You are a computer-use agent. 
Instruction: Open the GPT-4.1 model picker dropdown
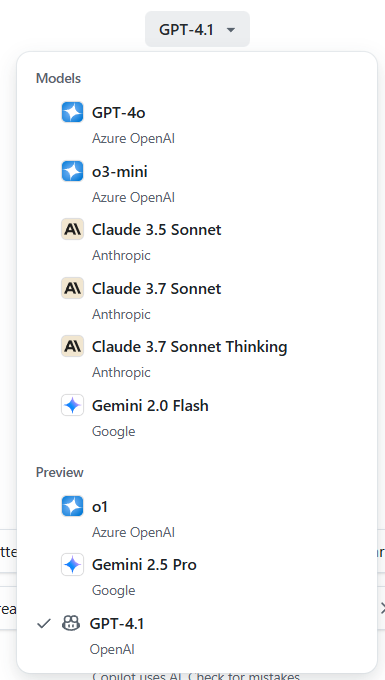click(197, 29)
